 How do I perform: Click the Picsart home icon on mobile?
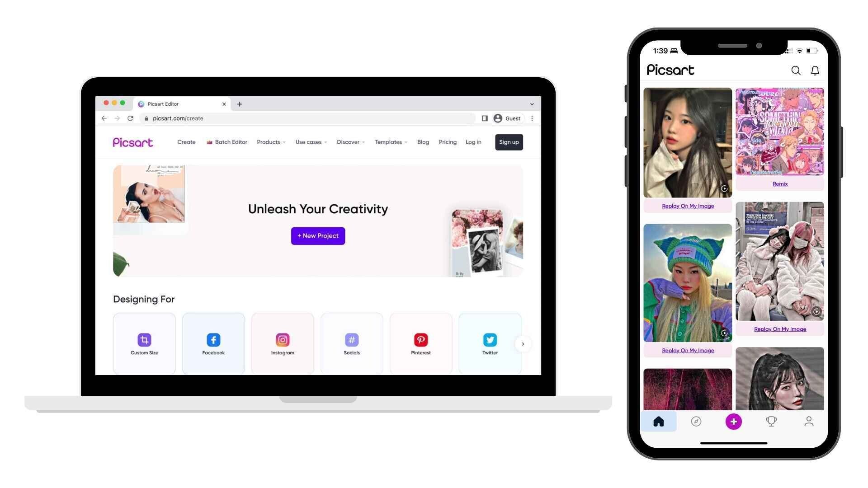coord(658,421)
